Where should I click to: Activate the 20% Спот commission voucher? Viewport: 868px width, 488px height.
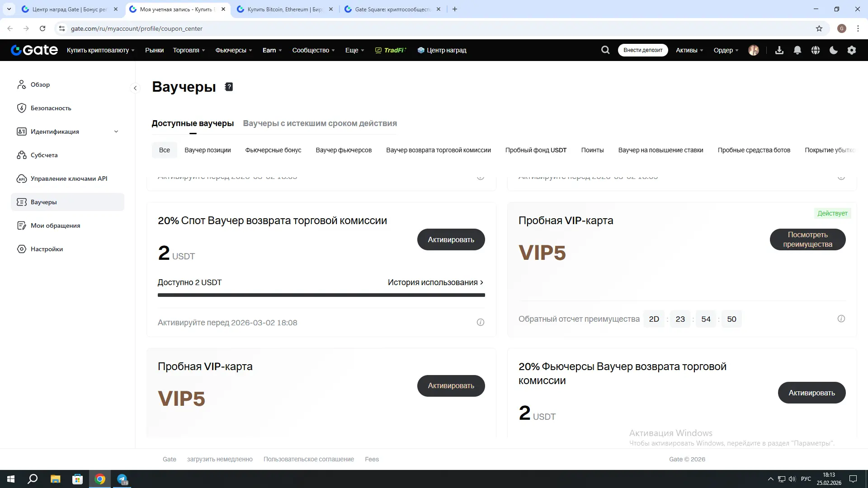pyautogui.click(x=451, y=239)
